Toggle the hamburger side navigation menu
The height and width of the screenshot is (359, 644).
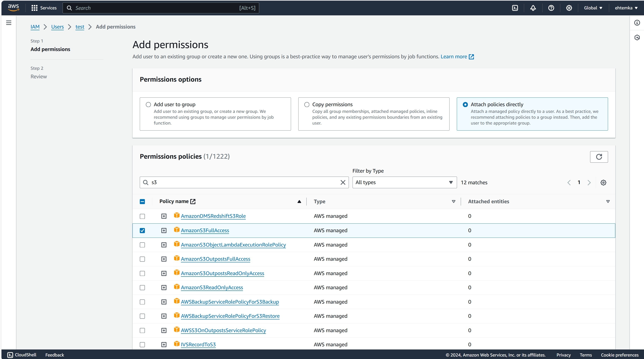click(x=9, y=23)
